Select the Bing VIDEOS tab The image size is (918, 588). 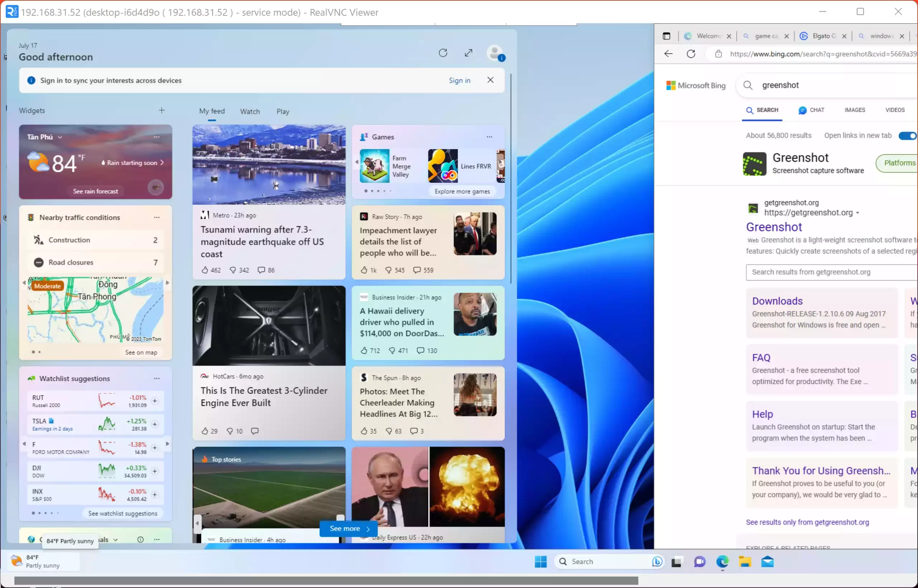(895, 110)
